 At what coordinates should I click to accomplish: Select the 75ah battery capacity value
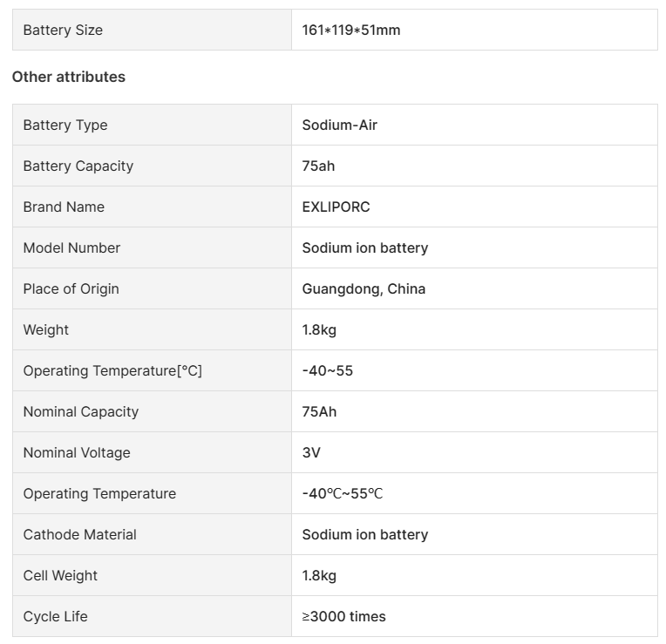click(x=318, y=166)
